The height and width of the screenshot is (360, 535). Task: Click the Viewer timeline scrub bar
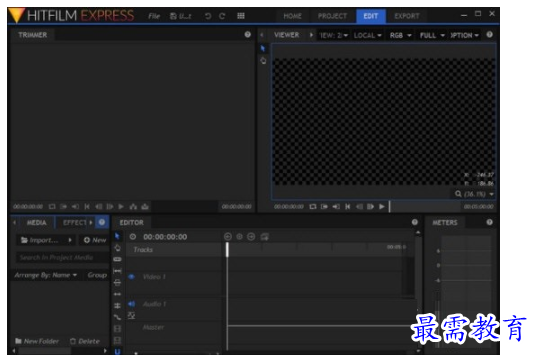tap(426, 206)
